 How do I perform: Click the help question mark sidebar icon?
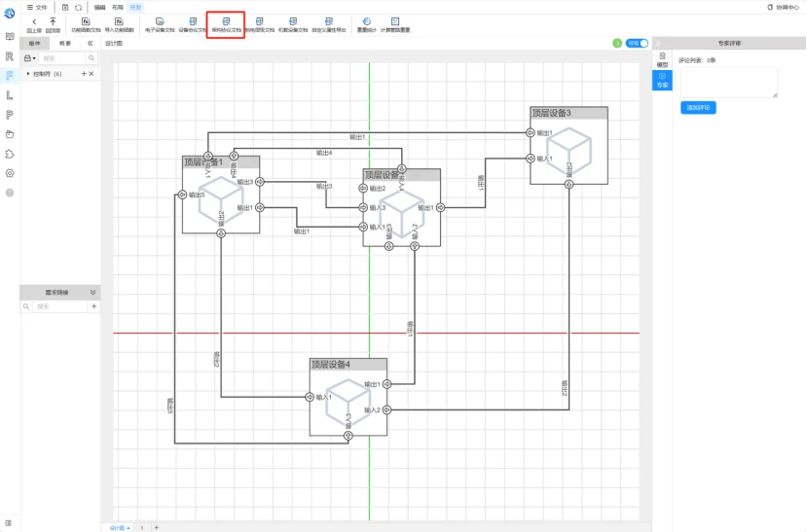10,193
